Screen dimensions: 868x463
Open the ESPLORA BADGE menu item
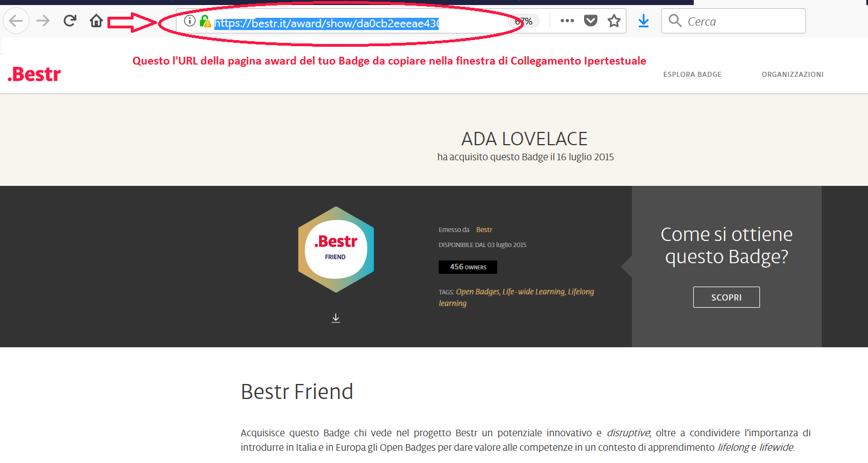[x=692, y=74]
